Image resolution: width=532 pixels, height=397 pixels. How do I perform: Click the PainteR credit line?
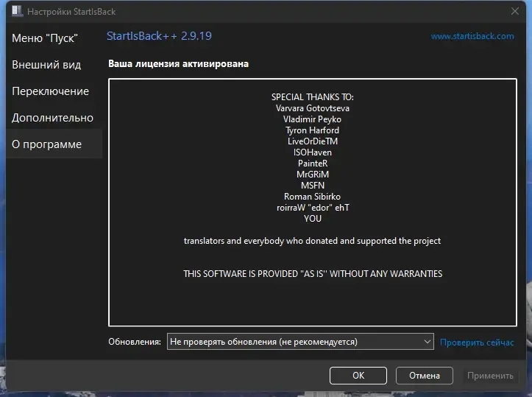313,164
